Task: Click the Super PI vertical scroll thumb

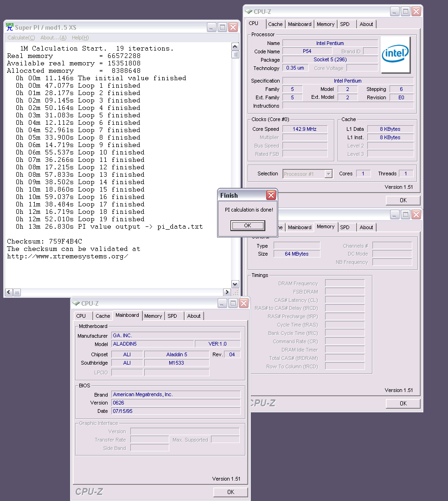Action: pyautogui.click(x=235, y=54)
